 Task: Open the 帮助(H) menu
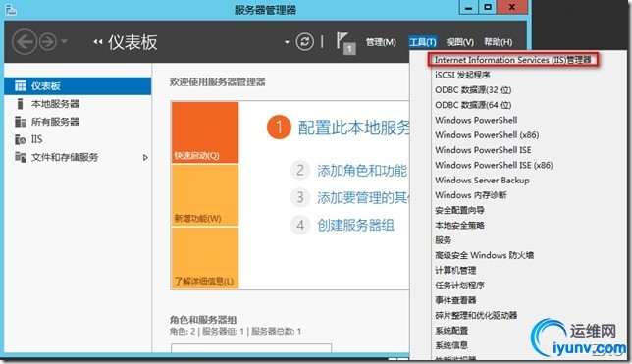(499, 42)
